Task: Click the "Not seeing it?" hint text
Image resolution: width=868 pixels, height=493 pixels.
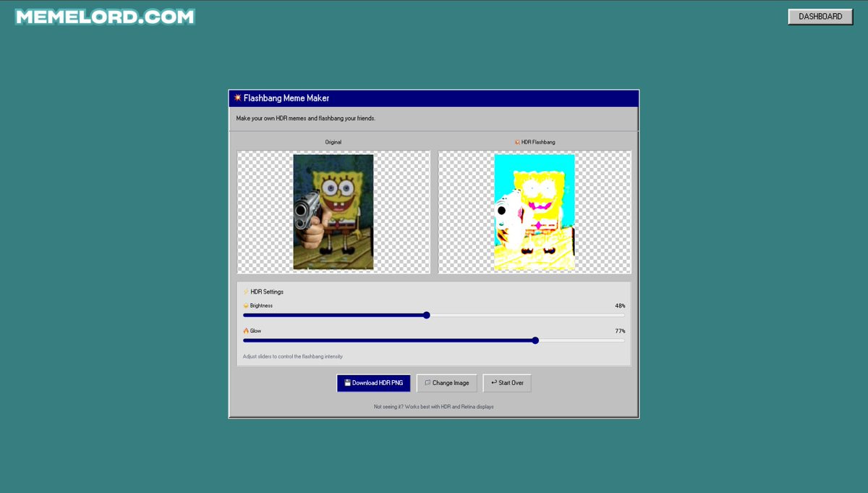Action: point(434,407)
